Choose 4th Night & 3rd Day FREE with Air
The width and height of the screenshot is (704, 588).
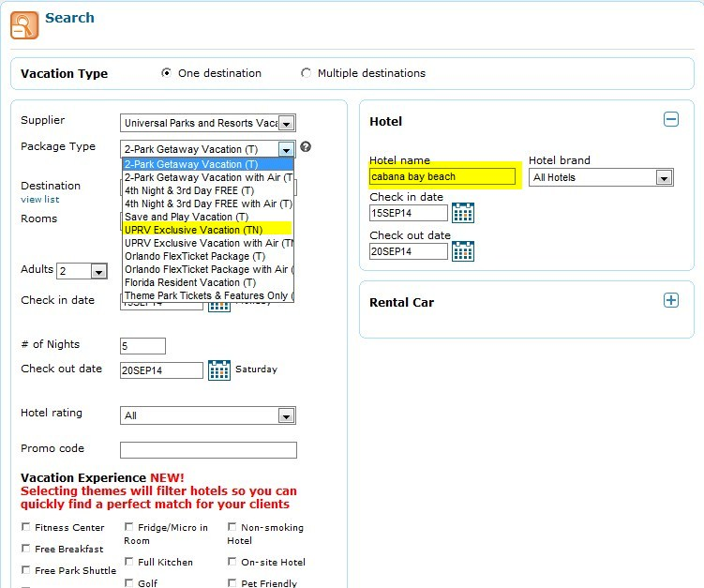(x=208, y=204)
